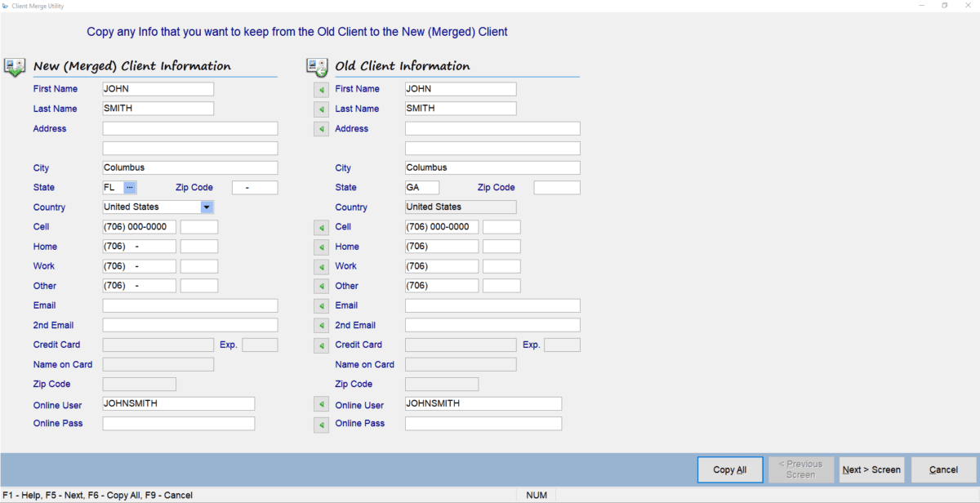Click the Copy All button

pyautogui.click(x=730, y=470)
